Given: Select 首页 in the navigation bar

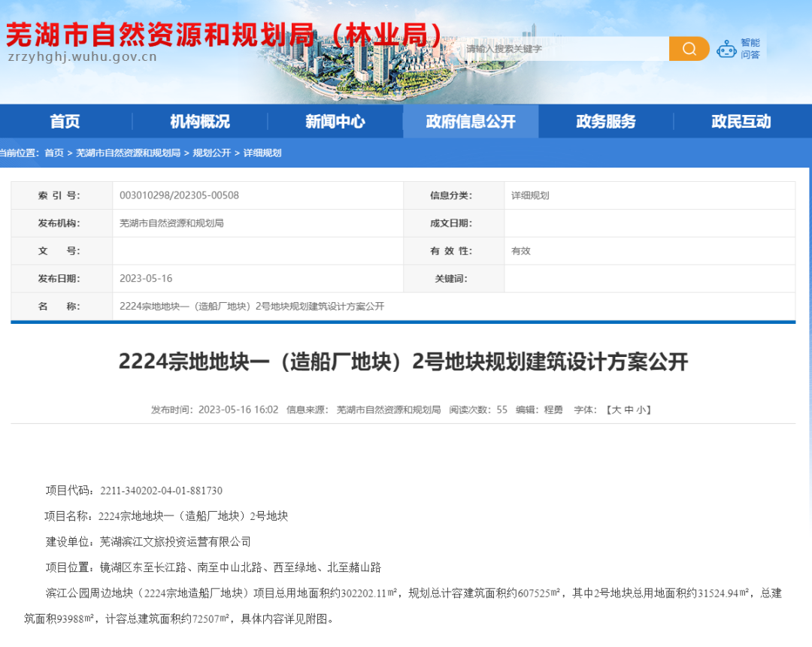Looking at the screenshot, I should click(65, 121).
